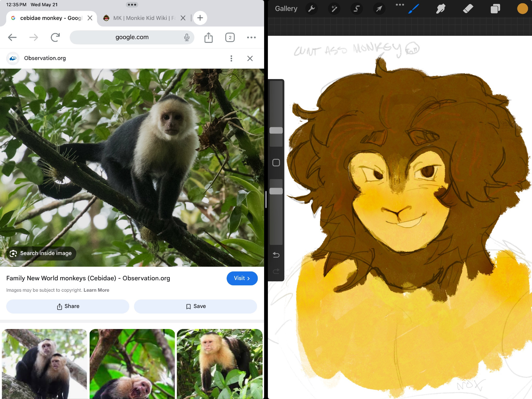Go forward in the browser
This screenshot has width=532, height=399.
coord(34,38)
